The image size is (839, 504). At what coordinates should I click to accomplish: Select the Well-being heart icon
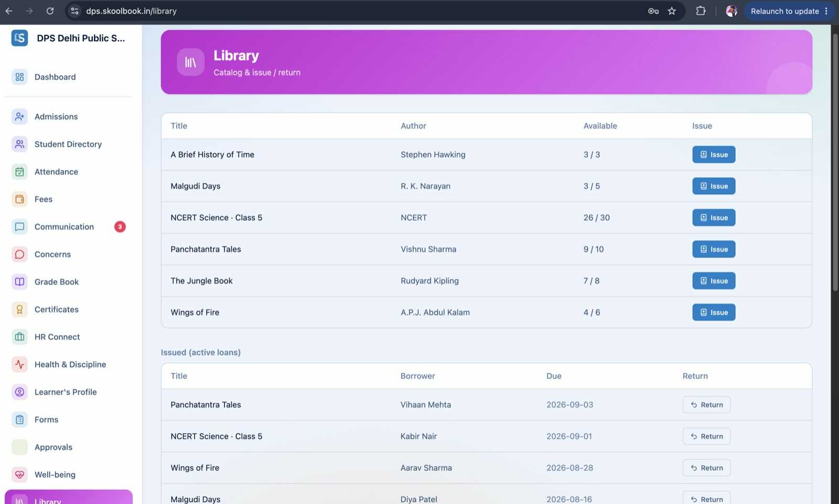click(19, 475)
